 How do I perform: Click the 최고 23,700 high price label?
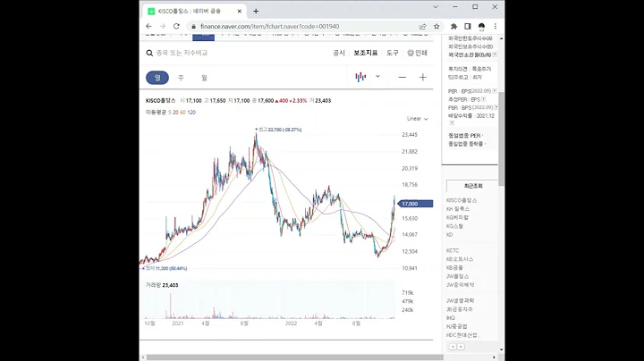pyautogui.click(x=278, y=130)
